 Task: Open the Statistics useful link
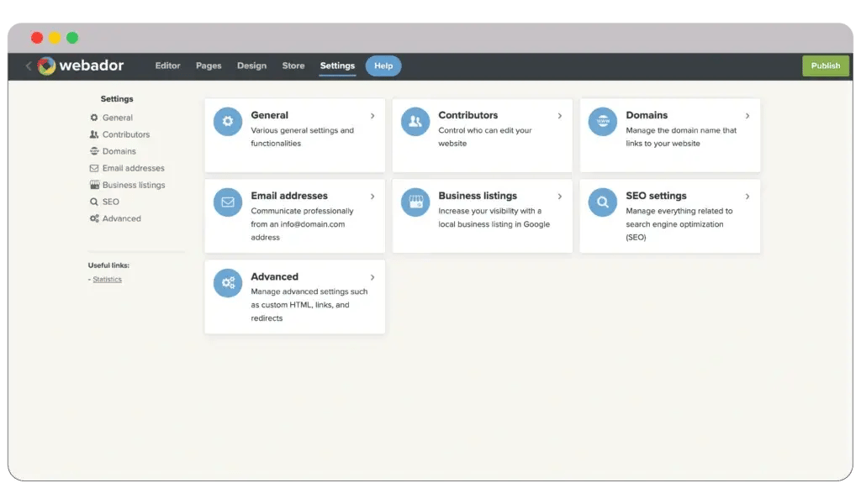click(x=107, y=279)
